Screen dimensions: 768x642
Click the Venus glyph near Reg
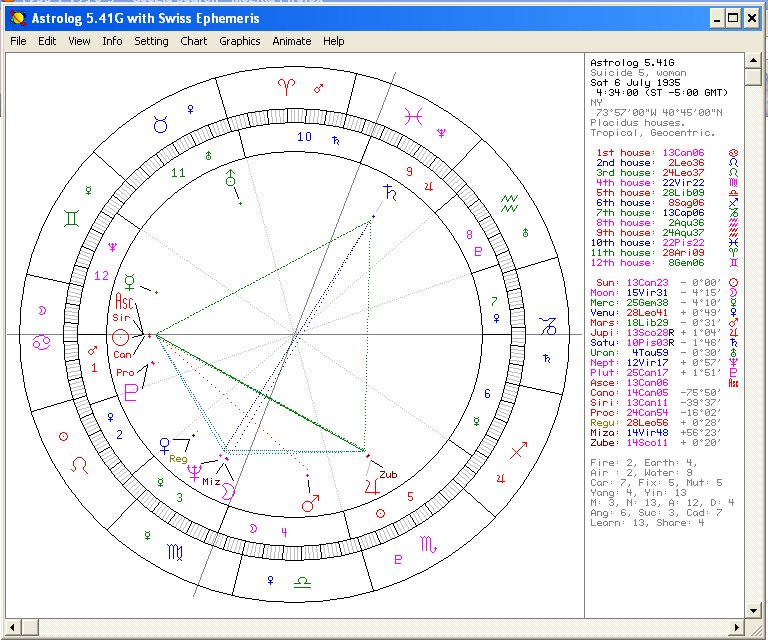(165, 446)
